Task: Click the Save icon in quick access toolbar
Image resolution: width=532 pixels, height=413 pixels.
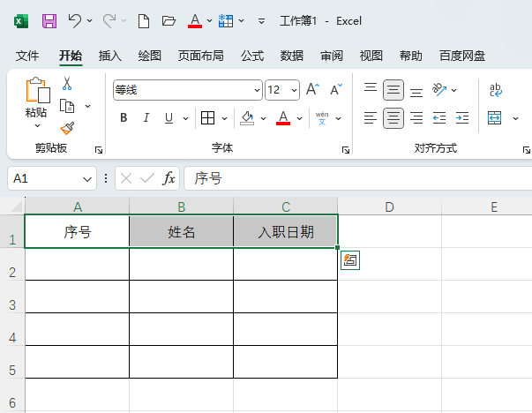Action: 49,21
